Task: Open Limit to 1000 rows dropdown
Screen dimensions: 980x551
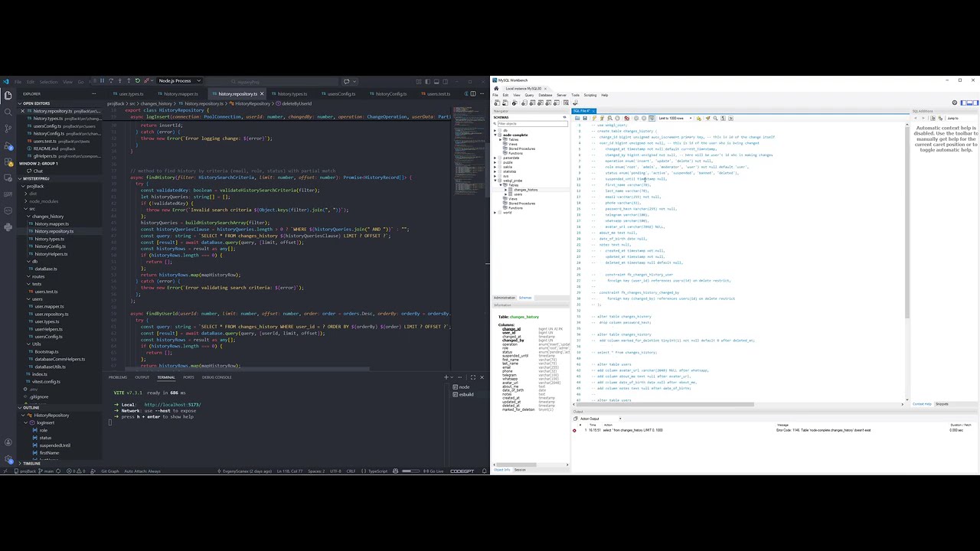Action: pos(675,118)
